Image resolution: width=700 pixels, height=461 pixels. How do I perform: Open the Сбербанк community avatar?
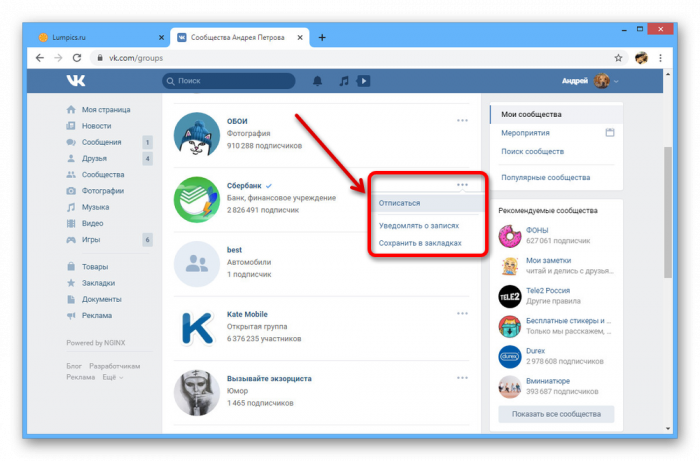tap(198, 198)
